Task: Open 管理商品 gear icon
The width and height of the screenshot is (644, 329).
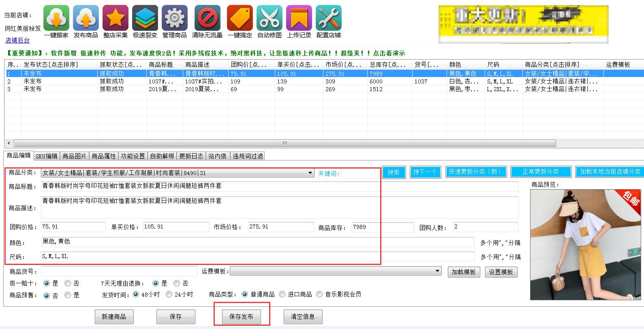Action: (175, 18)
